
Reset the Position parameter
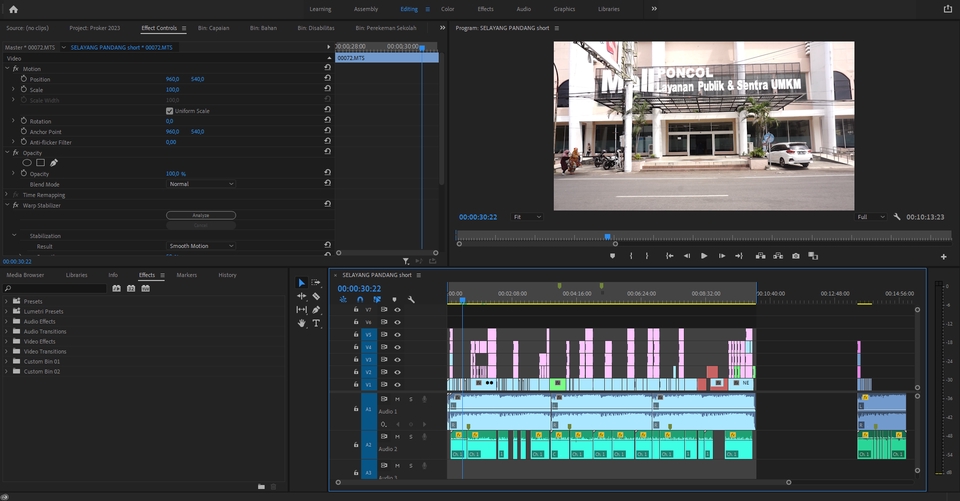(x=328, y=78)
